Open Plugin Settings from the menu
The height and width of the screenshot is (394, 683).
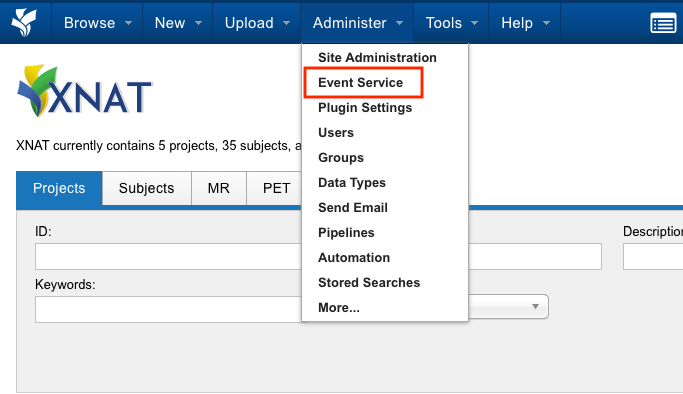point(365,108)
